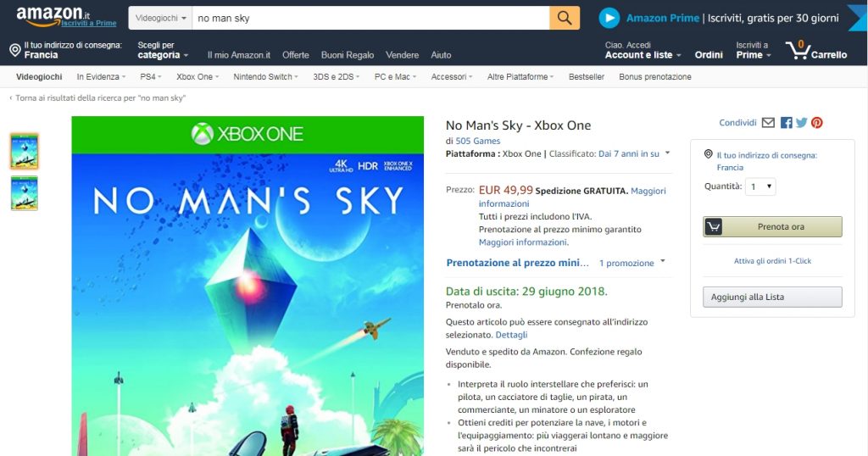Click into the search text field

370,19
